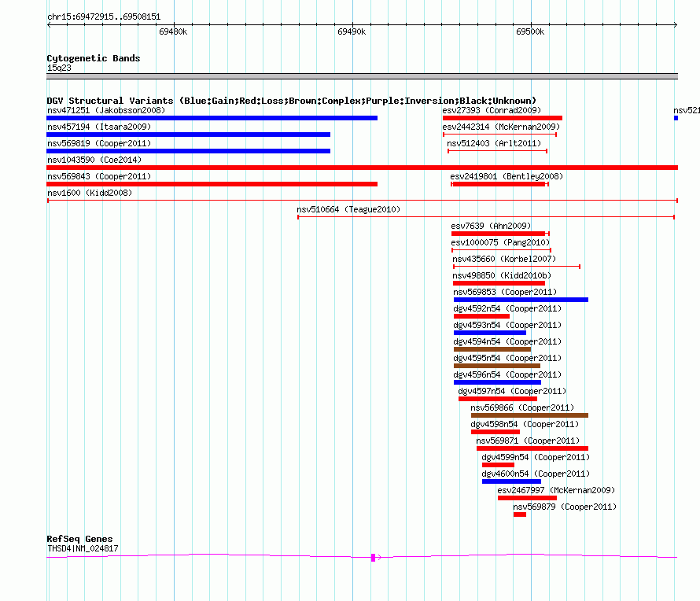The image size is (700, 601).
Task: Open dgv4593n54 (Cooper2011) variant
Action: (507, 325)
